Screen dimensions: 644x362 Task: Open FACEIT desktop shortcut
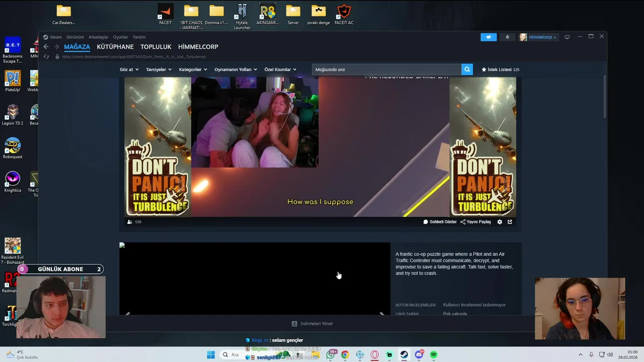click(165, 15)
